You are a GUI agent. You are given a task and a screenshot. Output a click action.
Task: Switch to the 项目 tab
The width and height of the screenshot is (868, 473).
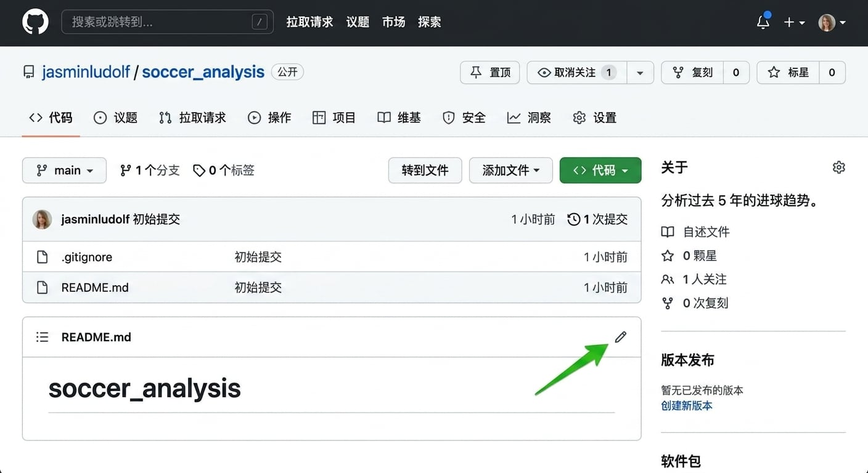[334, 118]
